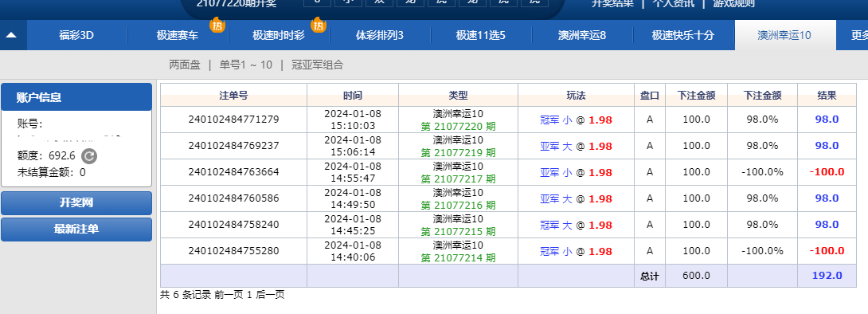Select order number 240102484769237
Viewport: 868px width, 314px height.
(233, 146)
